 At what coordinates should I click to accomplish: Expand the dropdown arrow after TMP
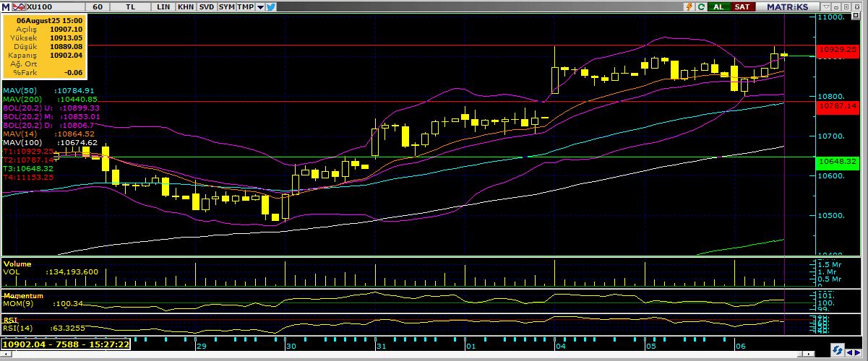pyautogui.click(x=259, y=6)
